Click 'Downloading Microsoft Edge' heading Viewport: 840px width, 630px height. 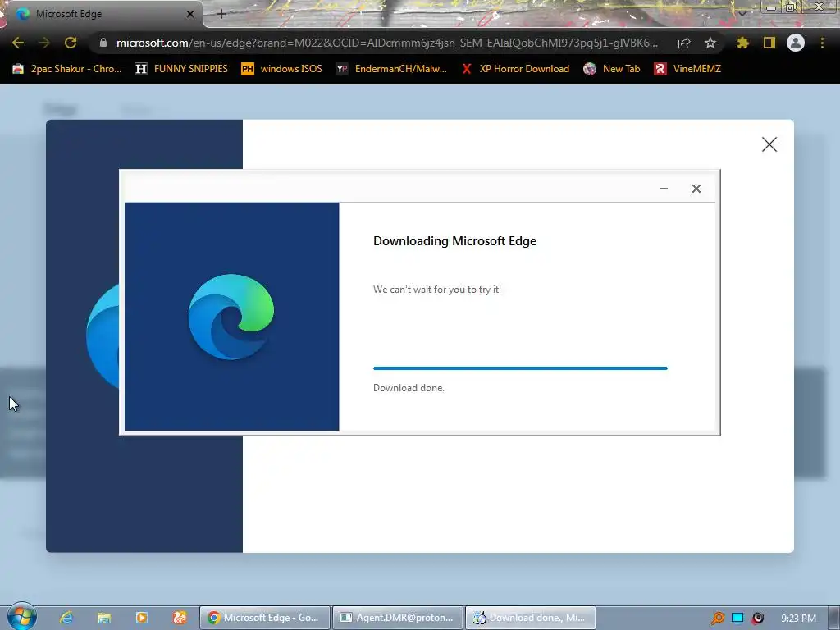454,241
